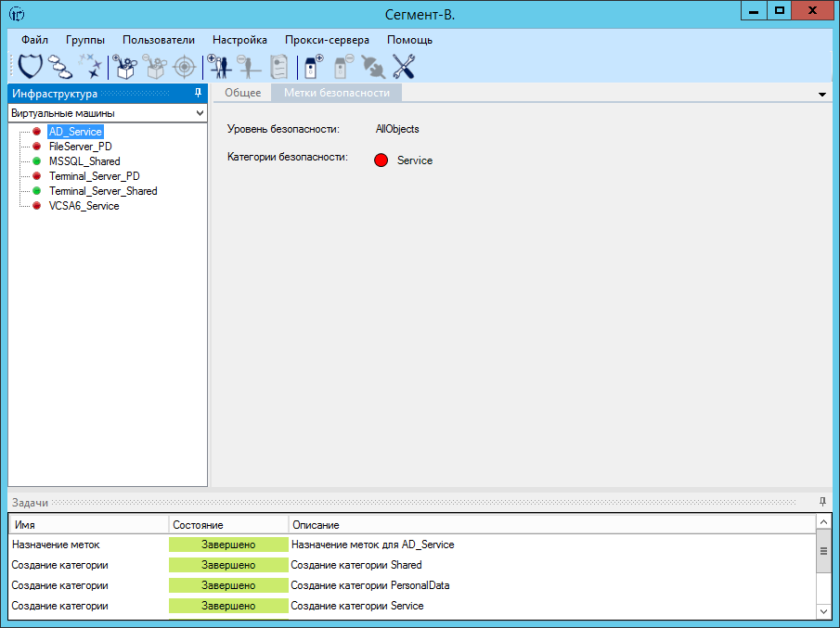The image size is (840, 628).
Task: Click the Состояние column header
Action: point(198,525)
